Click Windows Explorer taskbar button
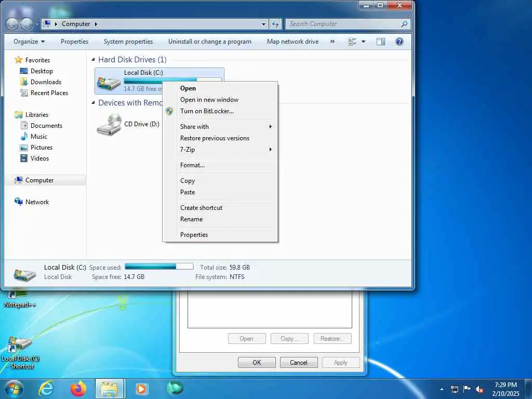The width and height of the screenshot is (532, 399). pos(110,389)
